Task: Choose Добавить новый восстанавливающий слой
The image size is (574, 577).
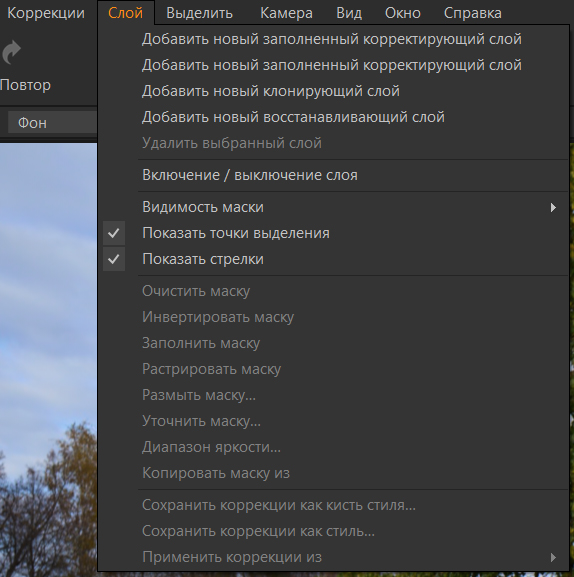Action: click(x=334, y=117)
